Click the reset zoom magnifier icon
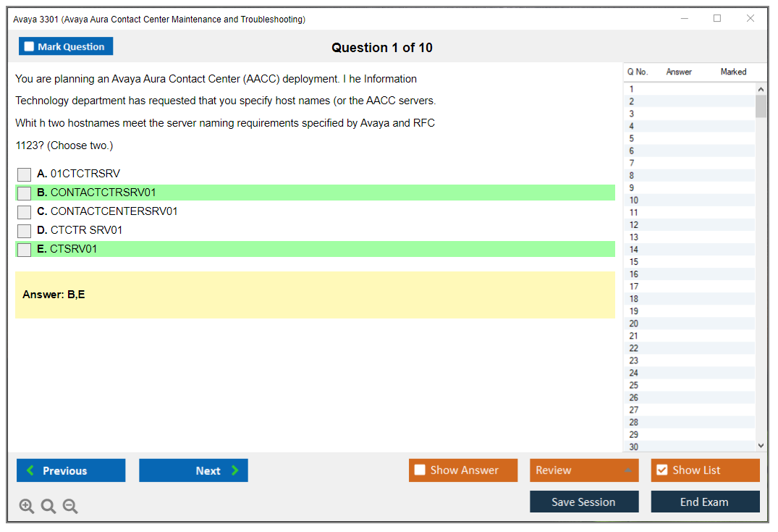The width and height of the screenshot is (778, 532). click(x=48, y=506)
